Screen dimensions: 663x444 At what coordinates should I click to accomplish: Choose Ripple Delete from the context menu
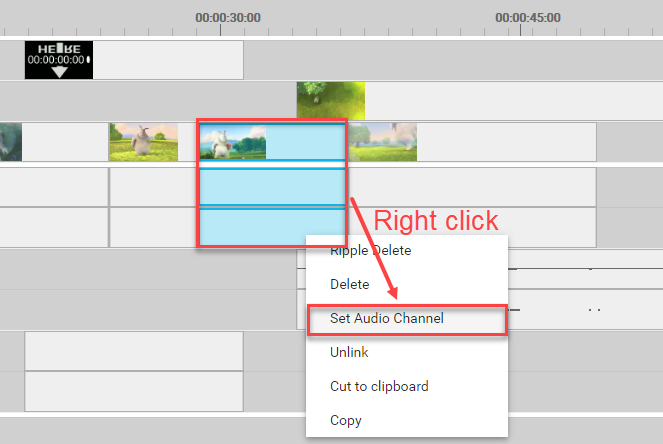pos(370,251)
